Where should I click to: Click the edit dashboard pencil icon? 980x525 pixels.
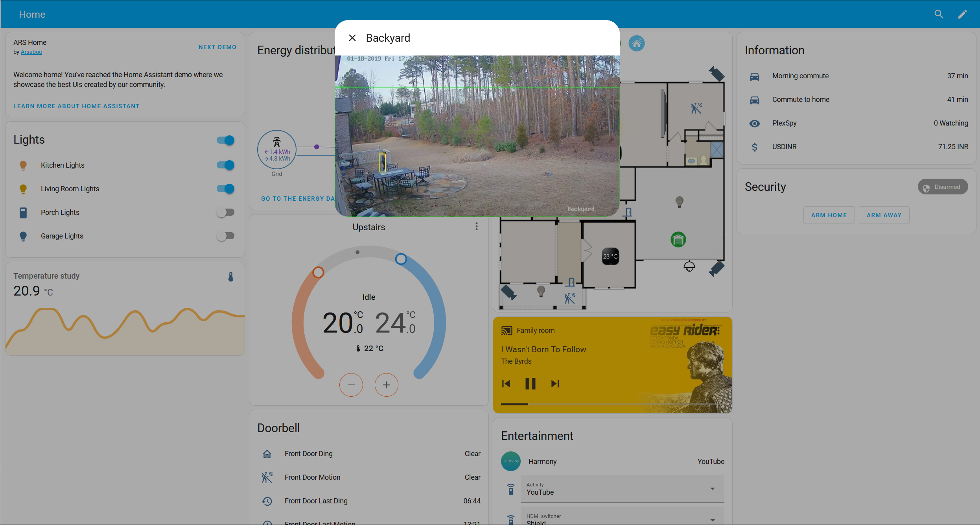pyautogui.click(x=962, y=14)
